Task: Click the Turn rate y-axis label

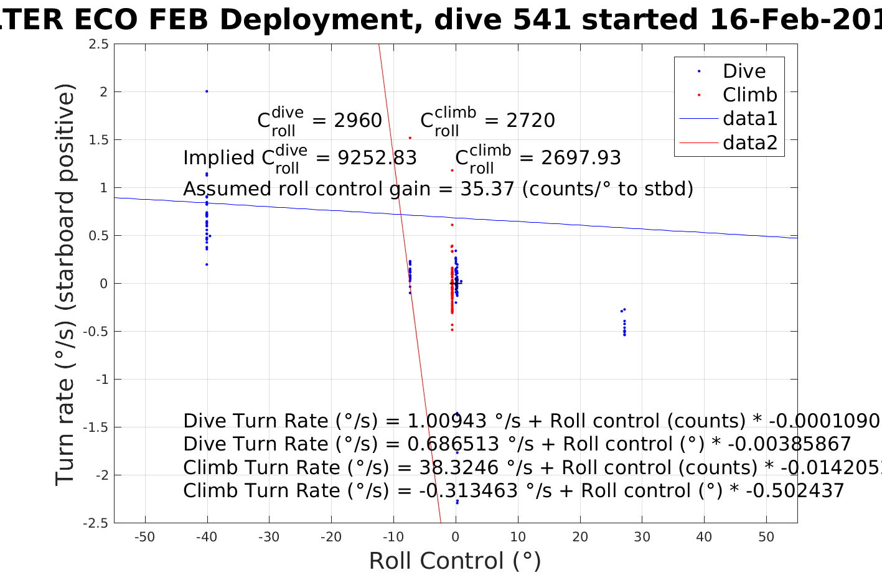Action: point(65,284)
